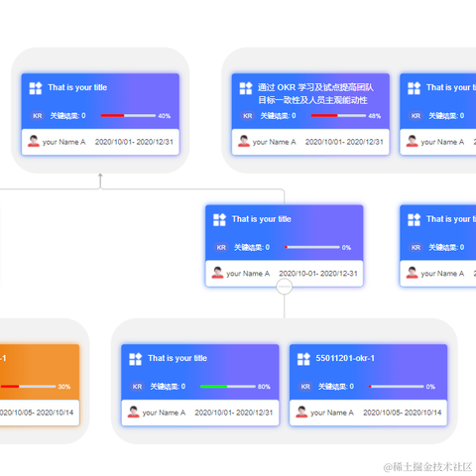The height and width of the screenshot is (476, 476).
Task: Click '2020/10/05- 2020/10/14' on the 55011201-okr-1 card
Action: [402, 413]
